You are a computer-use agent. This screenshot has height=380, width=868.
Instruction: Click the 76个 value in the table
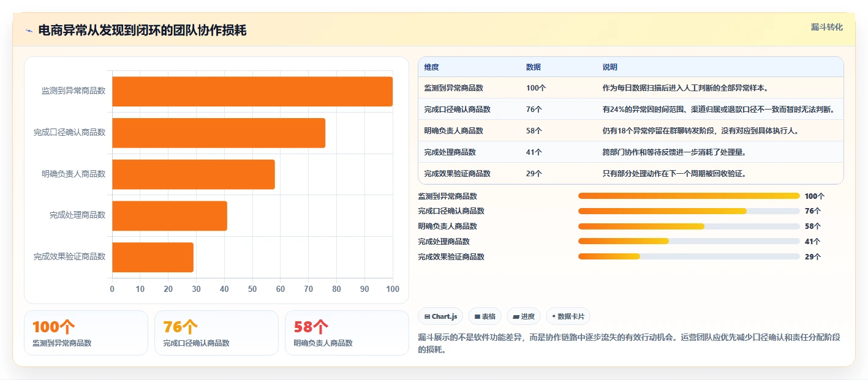click(534, 110)
